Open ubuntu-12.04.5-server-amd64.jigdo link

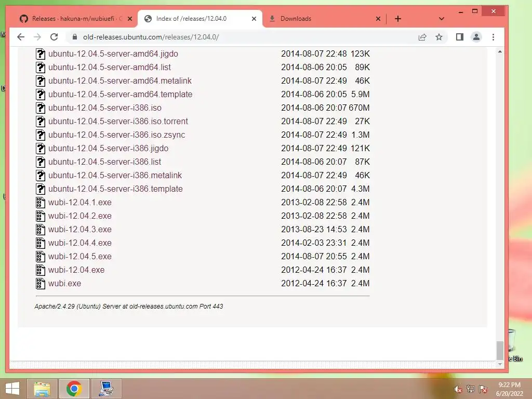[113, 54]
